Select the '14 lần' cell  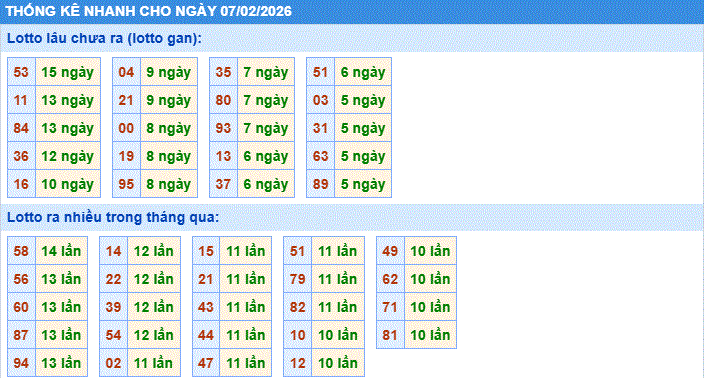point(61,251)
